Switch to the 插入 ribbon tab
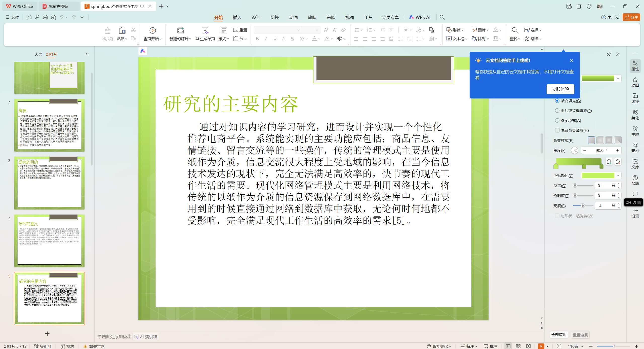Viewport: 644px width, 349px height. click(237, 17)
